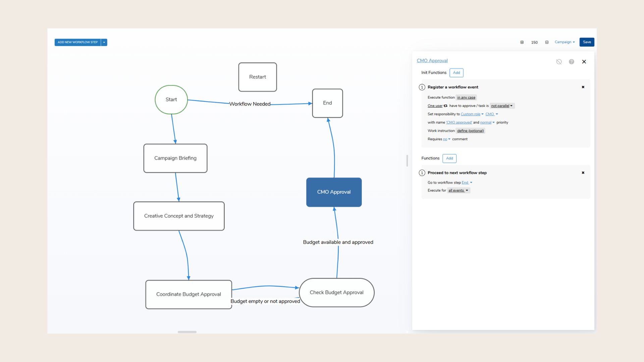Image resolution: width=644 pixels, height=362 pixels.
Task: Expand the "all events" dropdown
Action: tap(458, 190)
